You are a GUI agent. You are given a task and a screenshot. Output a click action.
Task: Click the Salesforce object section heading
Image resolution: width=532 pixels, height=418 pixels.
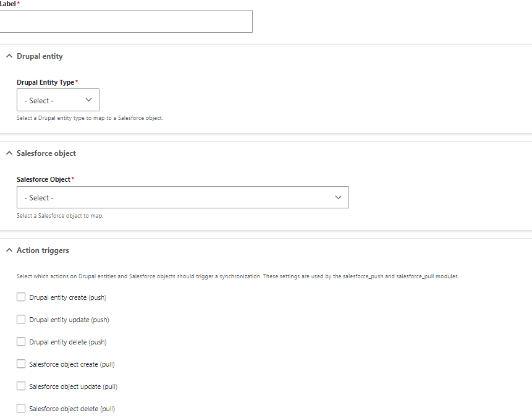(46, 153)
